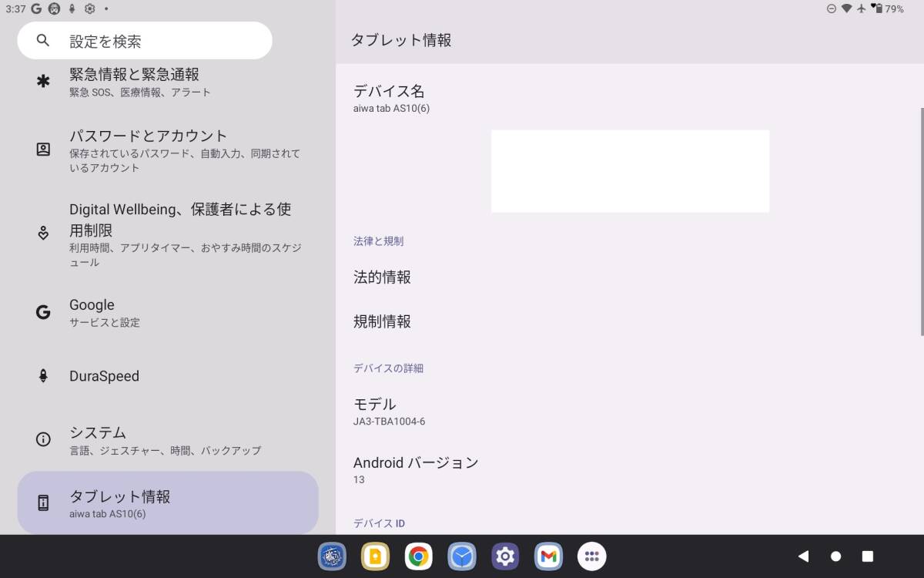Image resolution: width=924 pixels, height=578 pixels.
Task: Tap the tablet info device icon
Action: (43, 503)
